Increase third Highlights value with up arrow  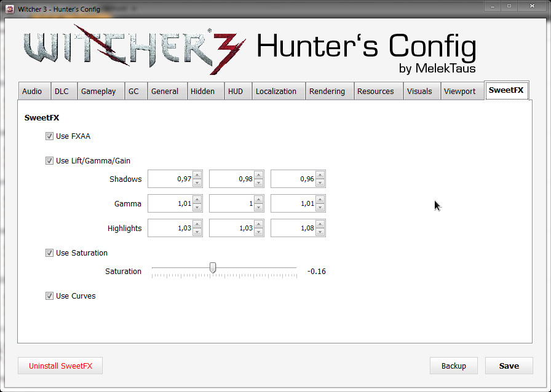(x=320, y=225)
